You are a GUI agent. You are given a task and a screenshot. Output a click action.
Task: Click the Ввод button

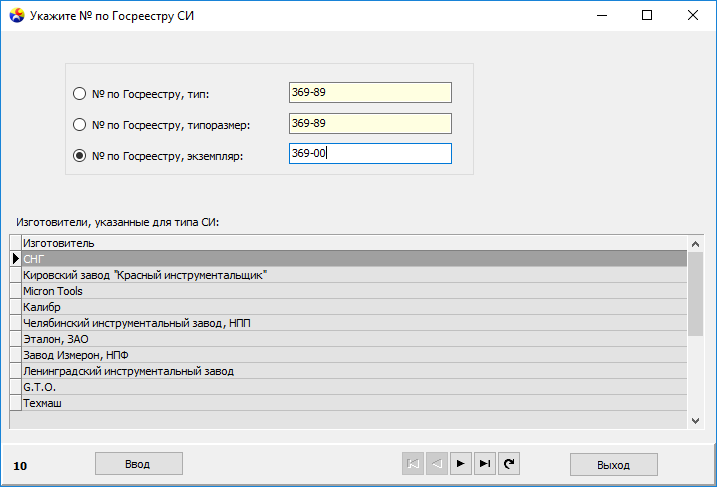[139, 464]
